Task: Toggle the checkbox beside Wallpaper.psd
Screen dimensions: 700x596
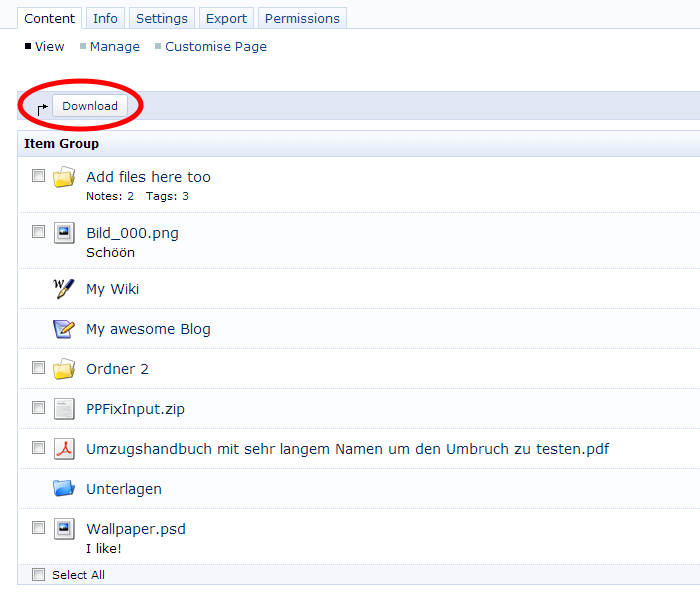Action: point(38,528)
